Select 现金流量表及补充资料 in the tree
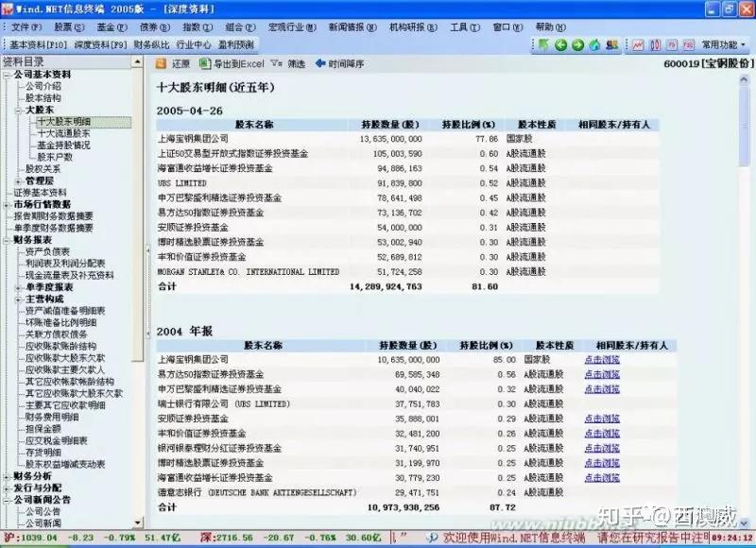The image size is (756, 548). coord(69,276)
